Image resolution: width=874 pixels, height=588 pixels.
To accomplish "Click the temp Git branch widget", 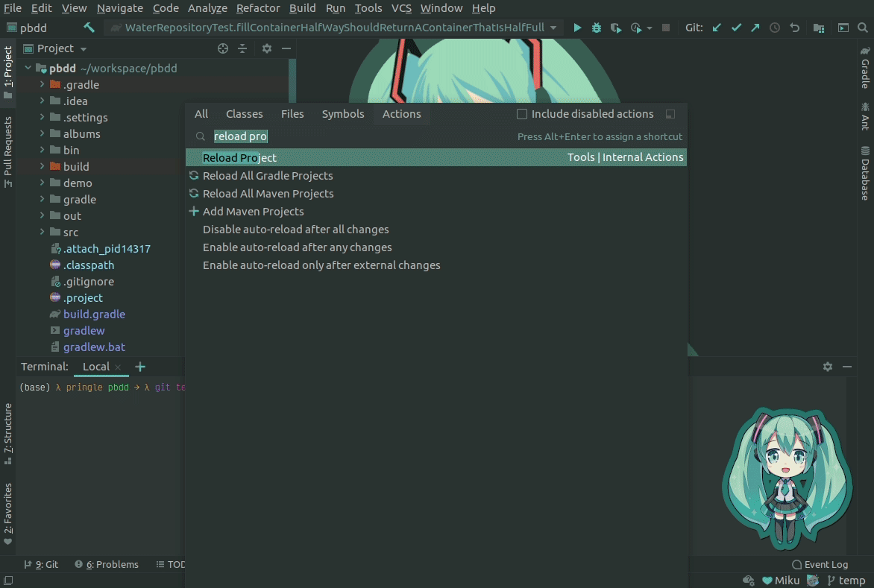I will 846,581.
